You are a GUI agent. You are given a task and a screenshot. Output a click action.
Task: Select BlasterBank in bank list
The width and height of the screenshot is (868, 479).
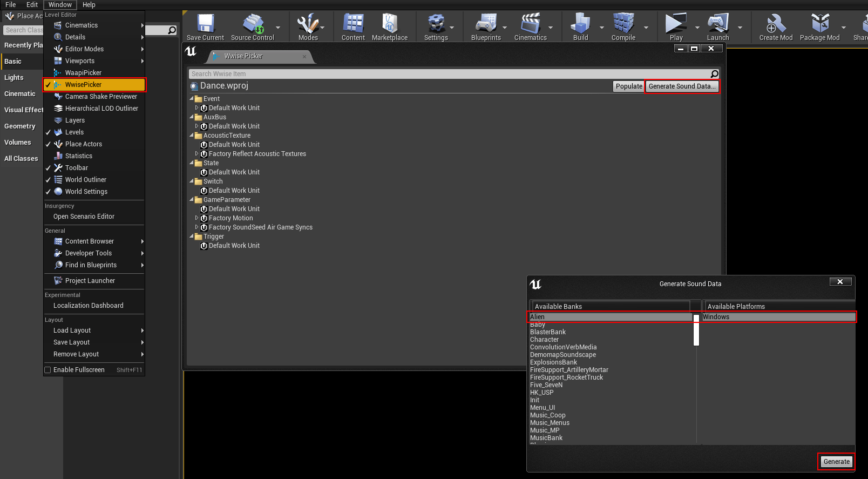point(548,332)
